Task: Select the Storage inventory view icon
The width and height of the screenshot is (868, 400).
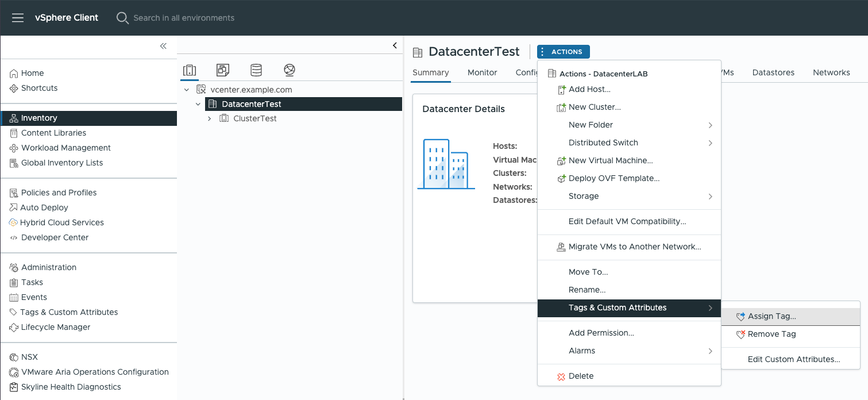Action: (x=256, y=70)
